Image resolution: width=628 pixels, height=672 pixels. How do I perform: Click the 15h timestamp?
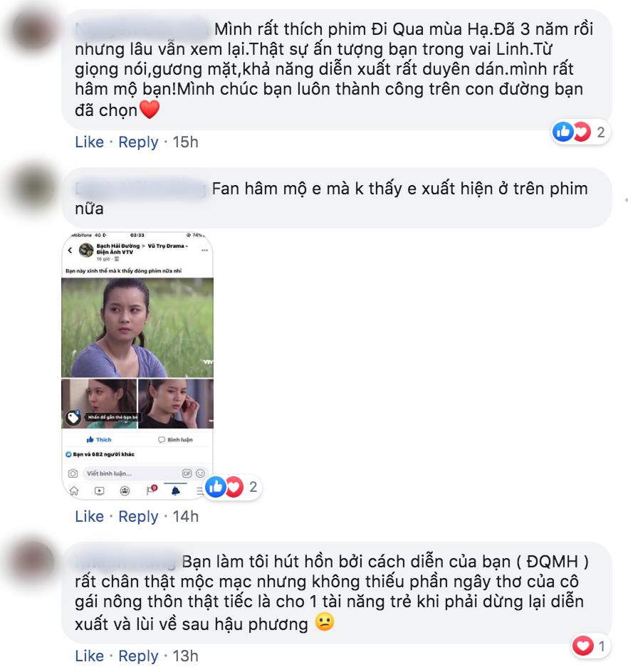click(186, 142)
